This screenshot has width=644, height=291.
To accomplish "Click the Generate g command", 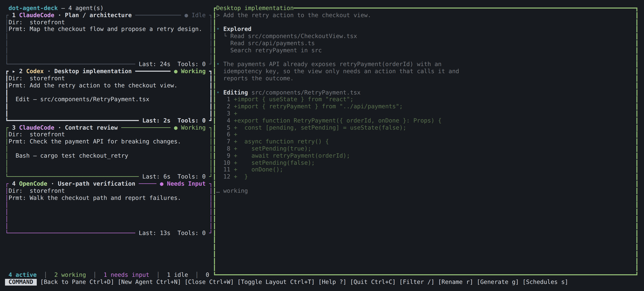I will point(498,282).
